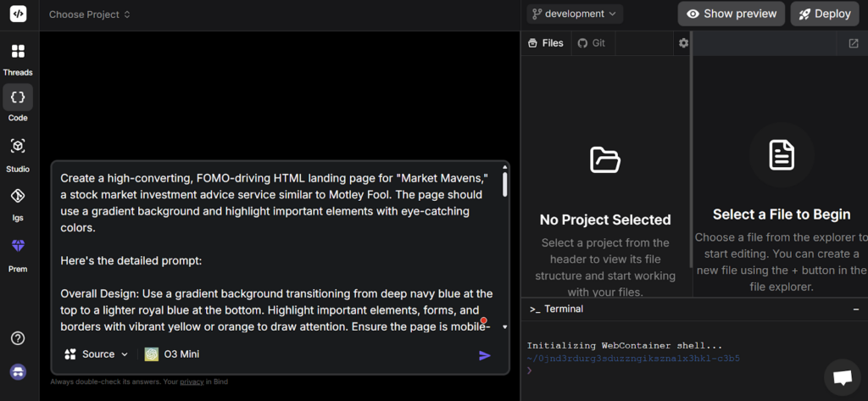The width and height of the screenshot is (868, 401).
Task: Open the user avatar profile icon
Action: point(18,371)
